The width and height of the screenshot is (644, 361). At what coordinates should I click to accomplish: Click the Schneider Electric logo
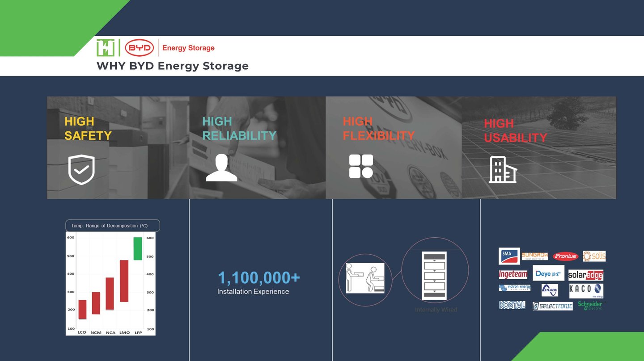pos(590,305)
